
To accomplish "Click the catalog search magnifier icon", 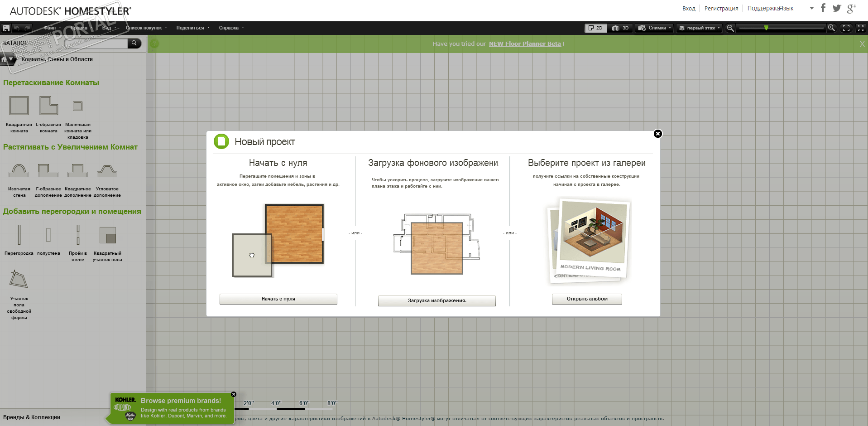I will 134,43.
